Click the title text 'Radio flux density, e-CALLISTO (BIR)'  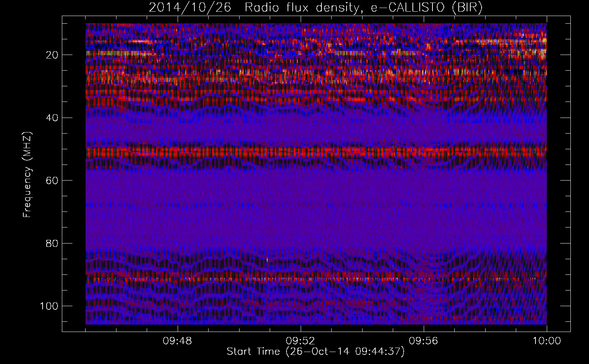click(x=364, y=8)
